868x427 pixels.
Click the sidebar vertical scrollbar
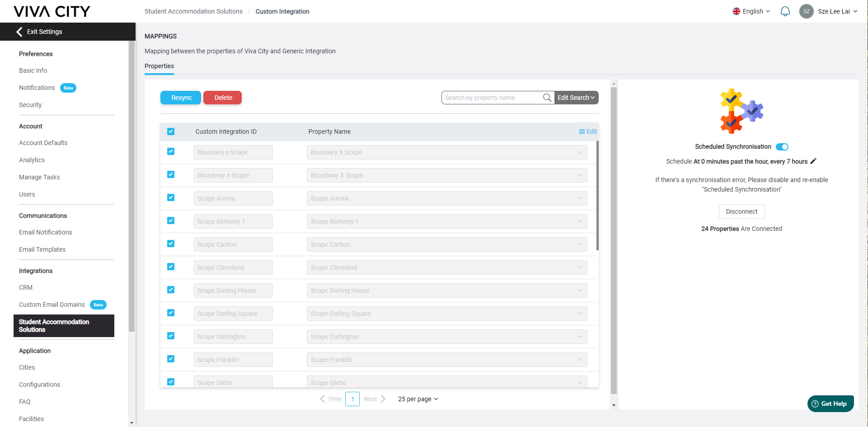tap(131, 186)
